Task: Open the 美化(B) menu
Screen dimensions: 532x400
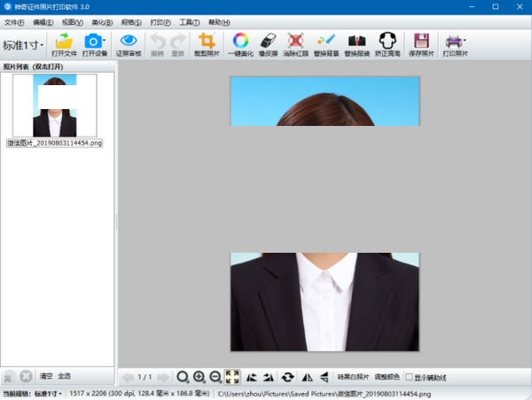Action: [102, 20]
